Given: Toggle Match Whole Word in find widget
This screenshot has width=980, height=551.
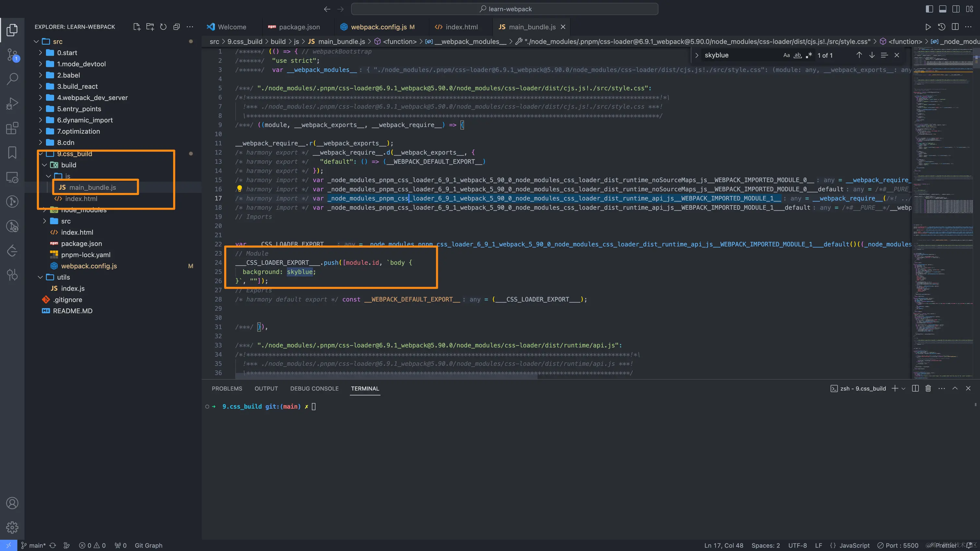Looking at the screenshot, I should pyautogui.click(x=798, y=55).
